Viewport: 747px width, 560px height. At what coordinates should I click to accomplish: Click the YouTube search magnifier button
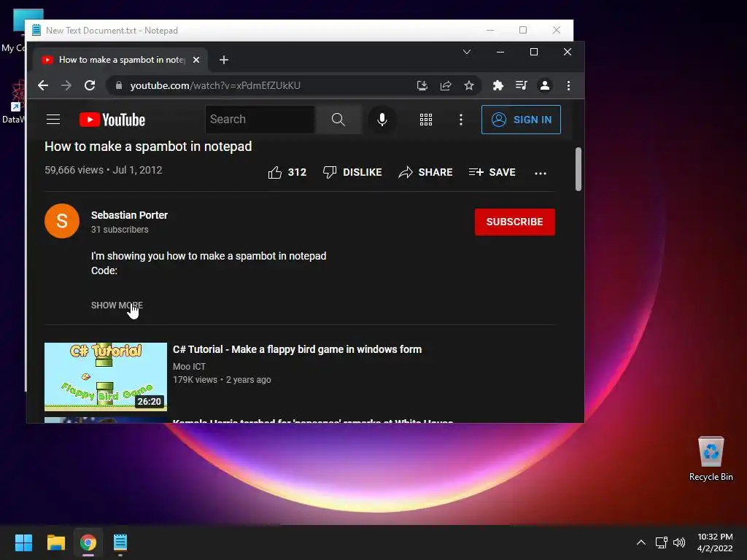click(x=338, y=119)
